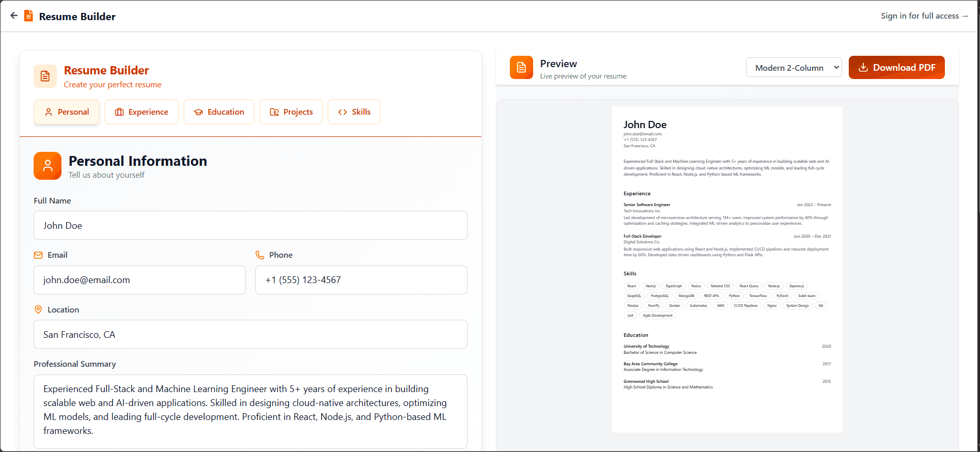The width and height of the screenshot is (980, 452).
Task: Click Sign in for full access link
Action: [925, 16]
